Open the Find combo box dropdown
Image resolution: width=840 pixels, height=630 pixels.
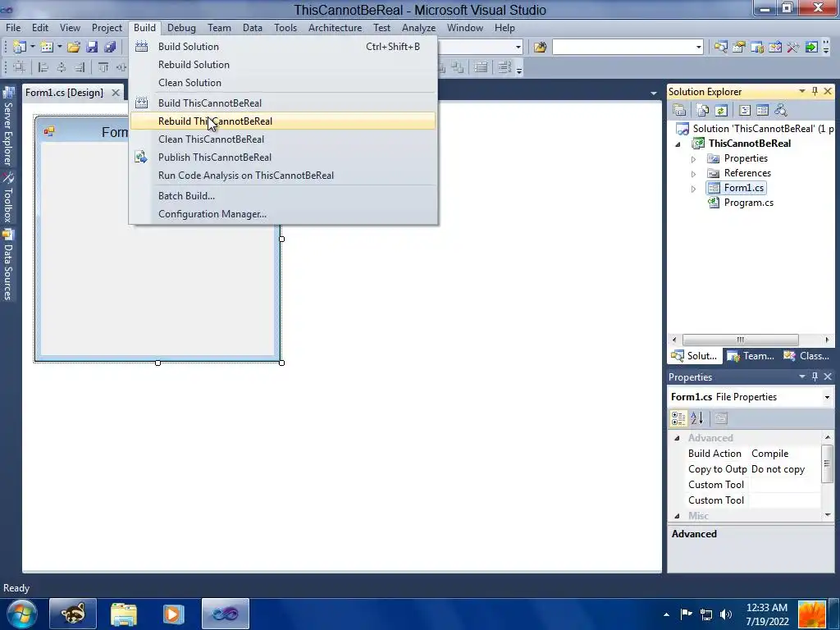click(698, 47)
